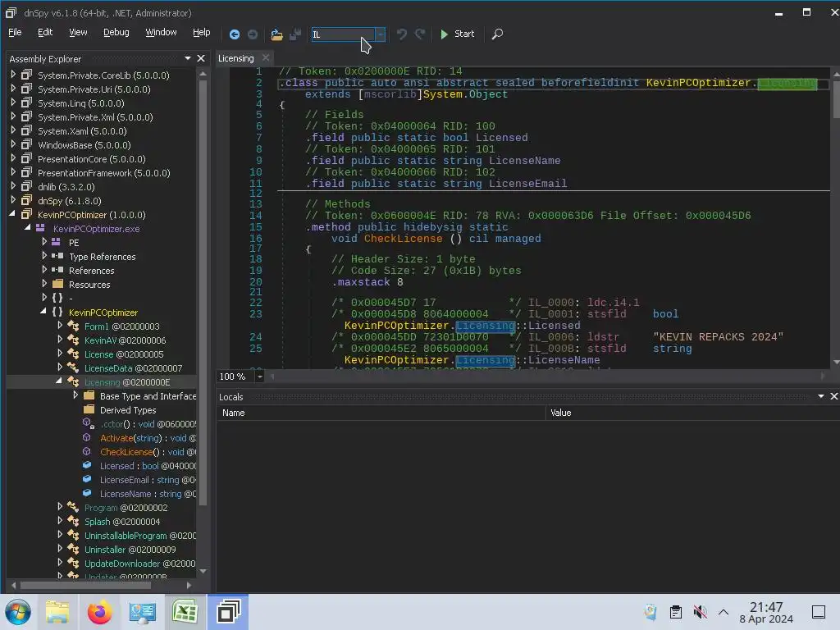This screenshot has width=840, height=630.
Task: Open the Window menu
Action: tap(161, 33)
